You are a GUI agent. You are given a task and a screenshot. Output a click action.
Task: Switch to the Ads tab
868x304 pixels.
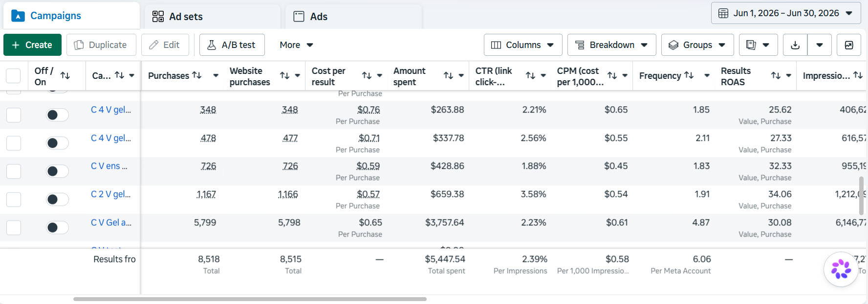353,17
